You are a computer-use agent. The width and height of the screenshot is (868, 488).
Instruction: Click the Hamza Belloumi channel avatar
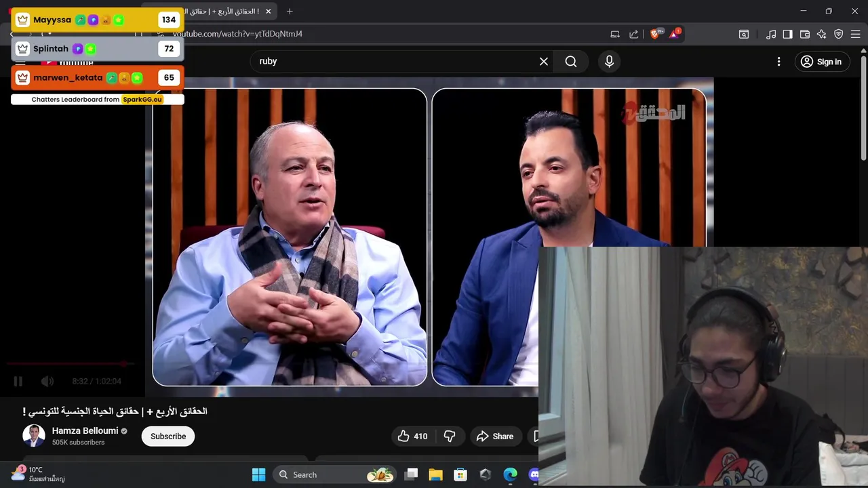[34, 436]
